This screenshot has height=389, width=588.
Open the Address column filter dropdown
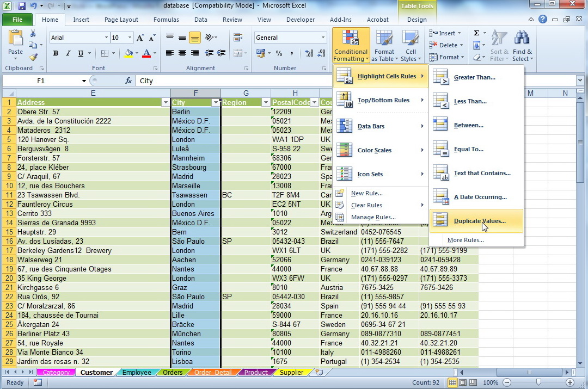click(166, 102)
